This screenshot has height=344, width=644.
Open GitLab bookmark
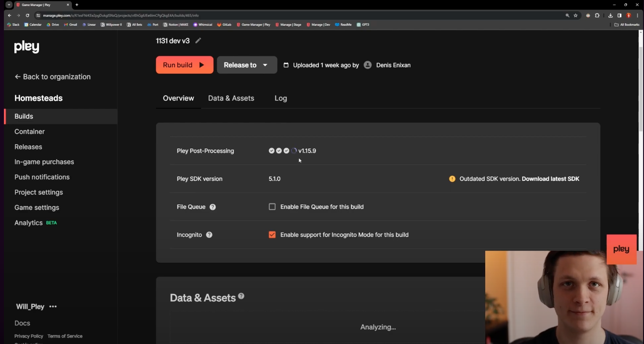224,24
